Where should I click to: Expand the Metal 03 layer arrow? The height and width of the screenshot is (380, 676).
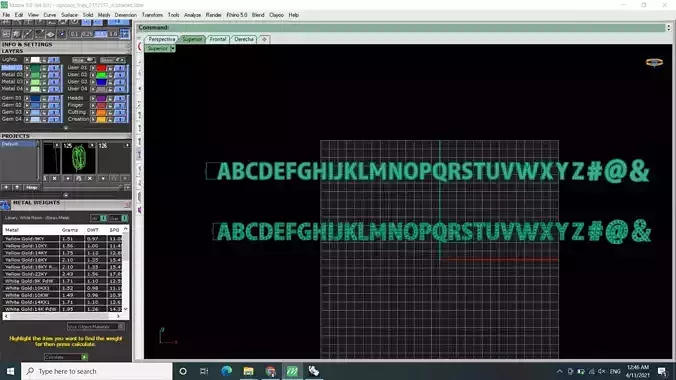(x=27, y=82)
